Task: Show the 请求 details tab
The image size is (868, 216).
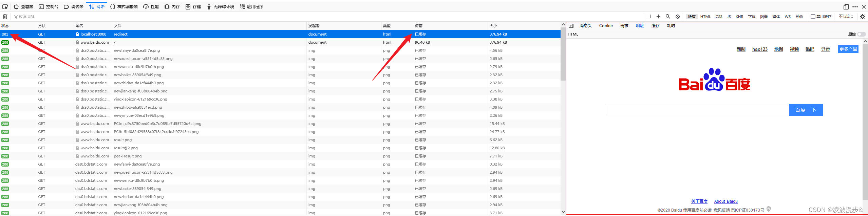Action: pos(624,26)
